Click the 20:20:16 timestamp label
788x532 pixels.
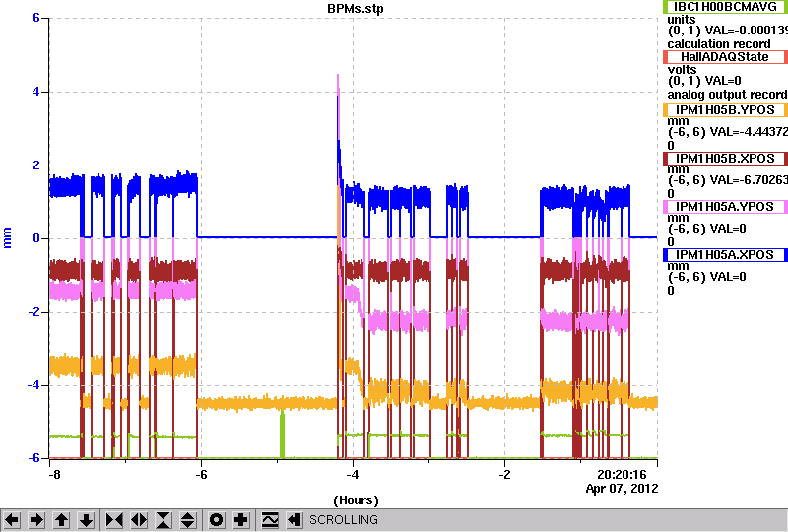click(622, 475)
